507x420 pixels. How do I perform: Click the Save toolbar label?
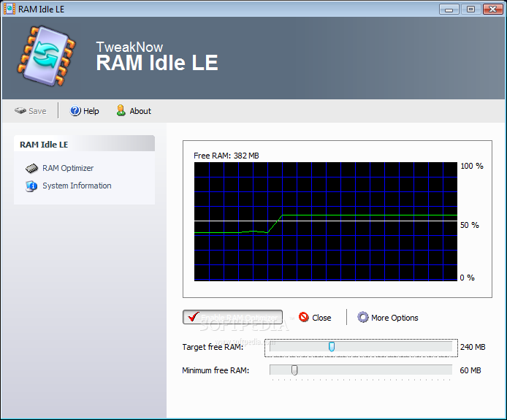(37, 111)
